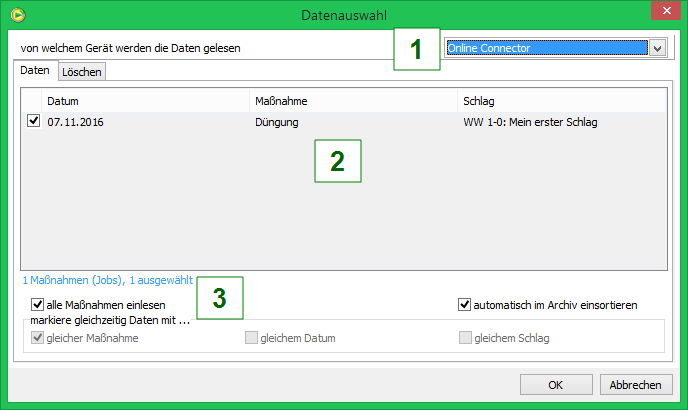
Task: Close the Datenauswahl dialog window
Action: (664, 13)
